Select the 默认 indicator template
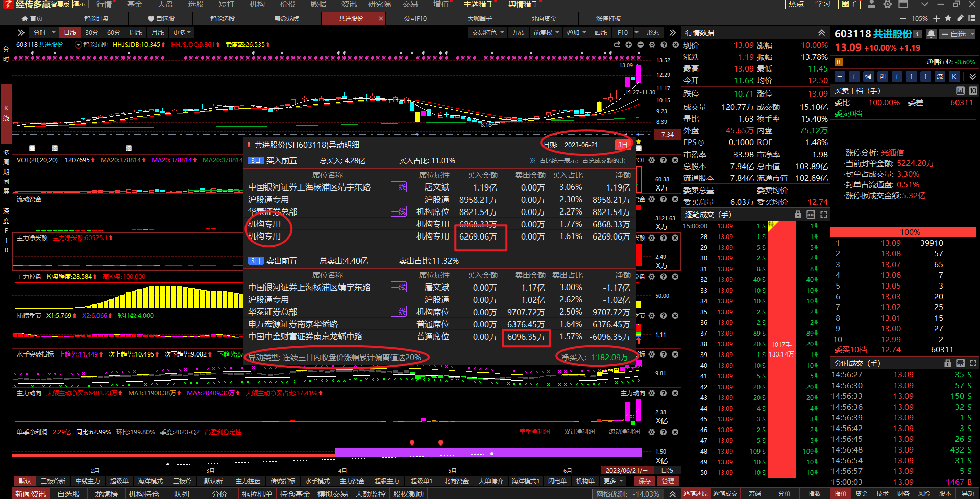This screenshot has width=980, height=499. pyautogui.click(x=25, y=481)
